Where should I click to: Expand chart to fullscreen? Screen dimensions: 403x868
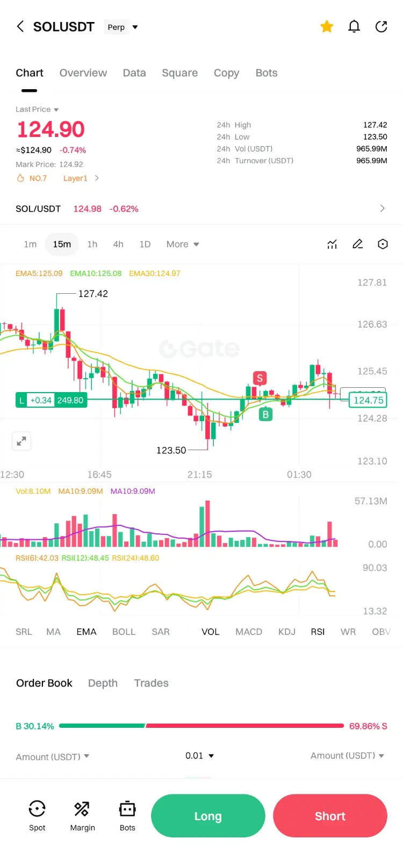(21, 441)
